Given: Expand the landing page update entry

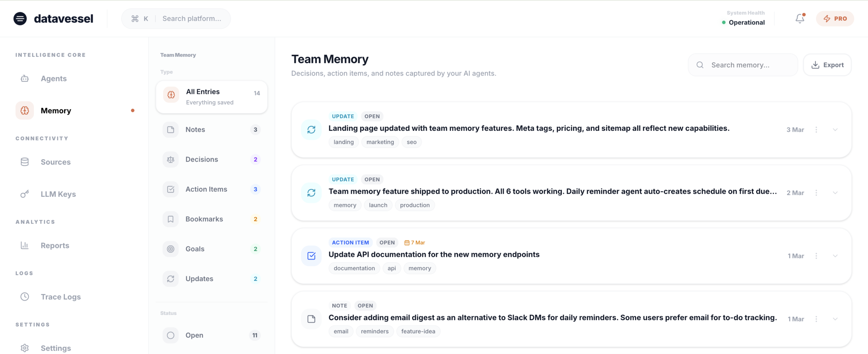Looking at the screenshot, I should (x=835, y=129).
